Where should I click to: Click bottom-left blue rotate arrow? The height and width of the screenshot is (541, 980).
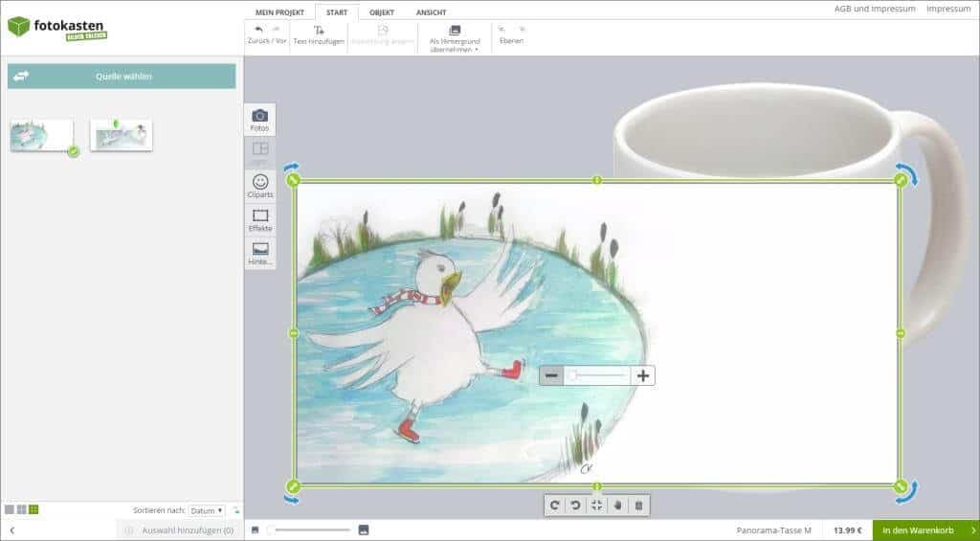[292, 500]
